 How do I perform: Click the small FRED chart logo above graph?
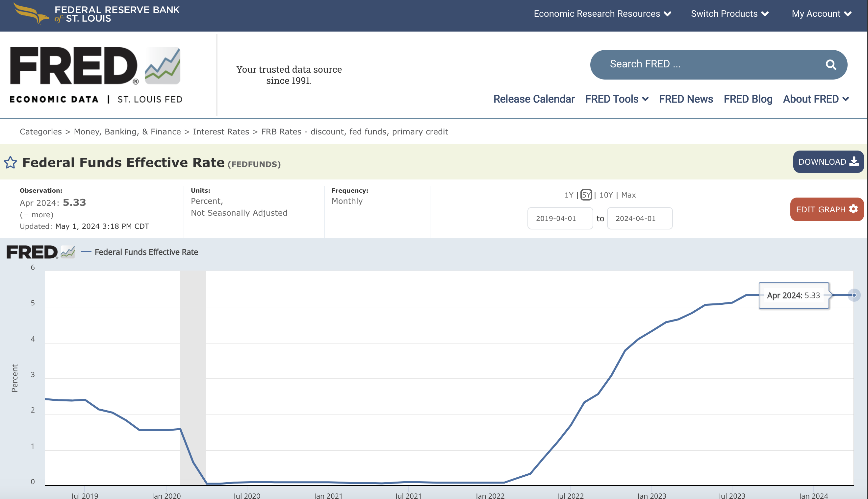pos(41,252)
